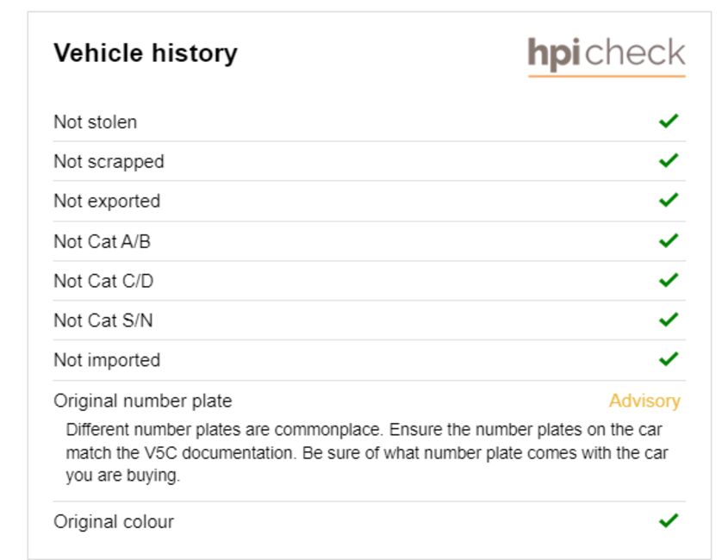The width and height of the screenshot is (728, 560).
Task: Click the Not Cat C/D checkmark
Action: (669, 280)
